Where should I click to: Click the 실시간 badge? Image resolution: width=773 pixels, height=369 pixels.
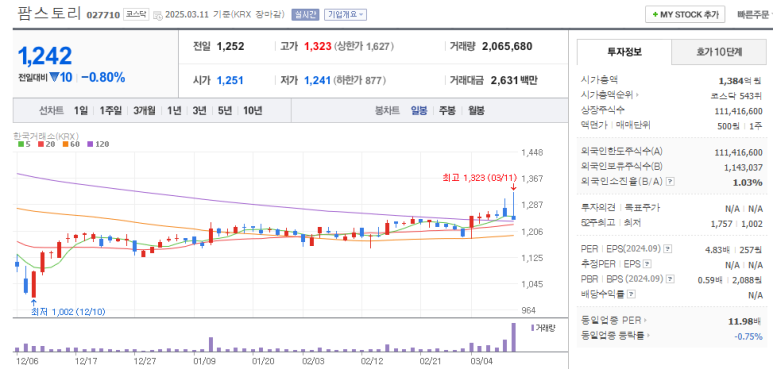click(306, 15)
